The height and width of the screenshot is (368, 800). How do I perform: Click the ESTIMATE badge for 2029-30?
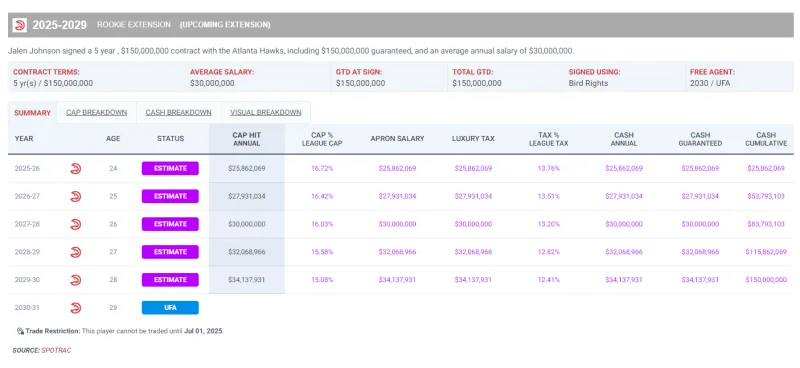(x=170, y=280)
